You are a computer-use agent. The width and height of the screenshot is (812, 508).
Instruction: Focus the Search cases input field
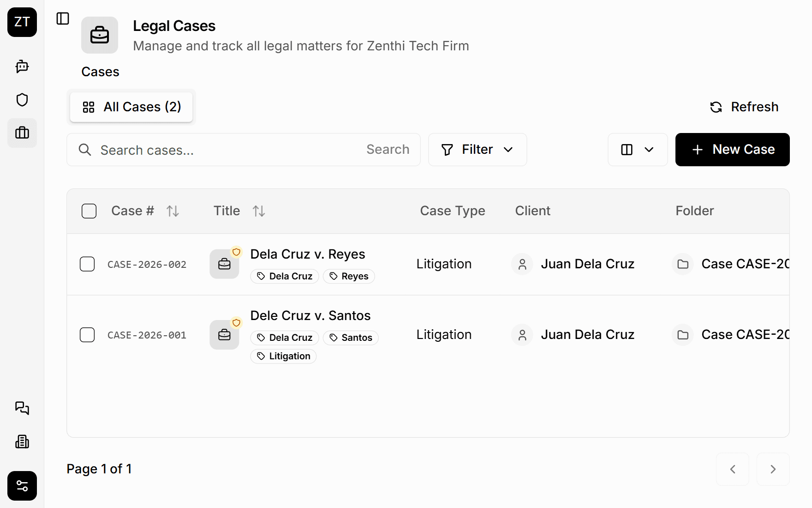(226, 150)
